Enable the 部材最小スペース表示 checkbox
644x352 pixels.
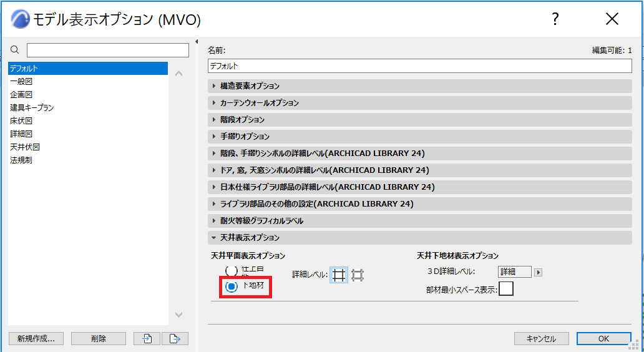pos(506,289)
